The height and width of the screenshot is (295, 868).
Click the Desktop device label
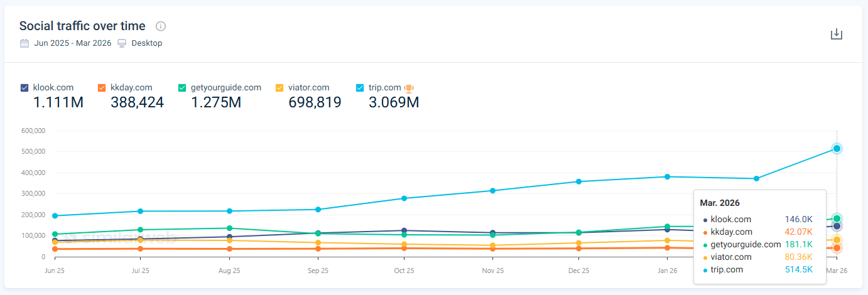point(147,43)
